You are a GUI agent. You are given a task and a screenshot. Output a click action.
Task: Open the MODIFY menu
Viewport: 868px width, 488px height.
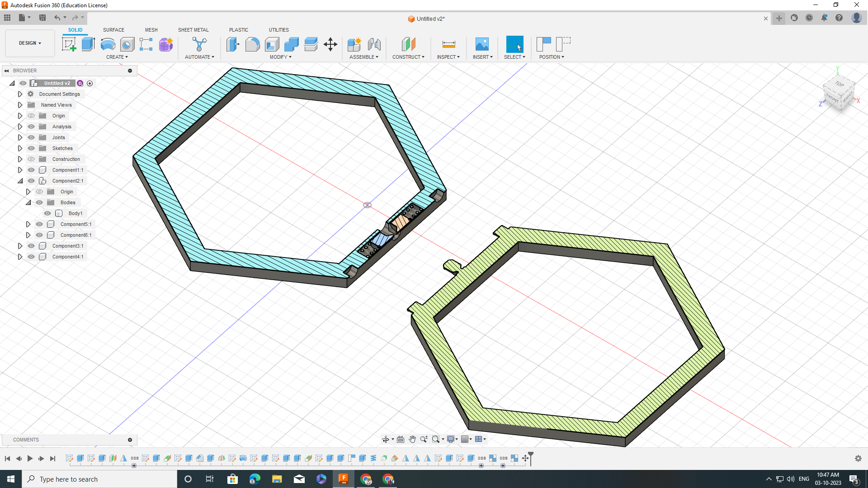pos(280,57)
